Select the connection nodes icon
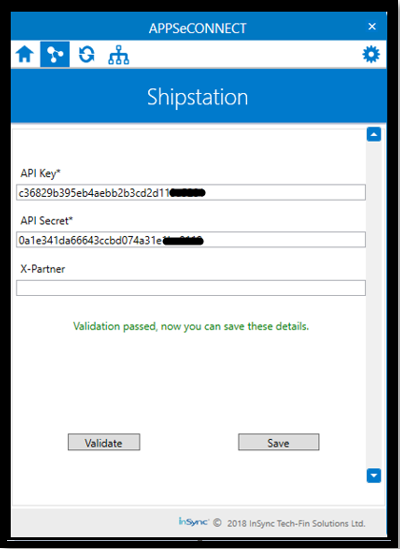Screen dimensions: 400x549 click(55, 54)
